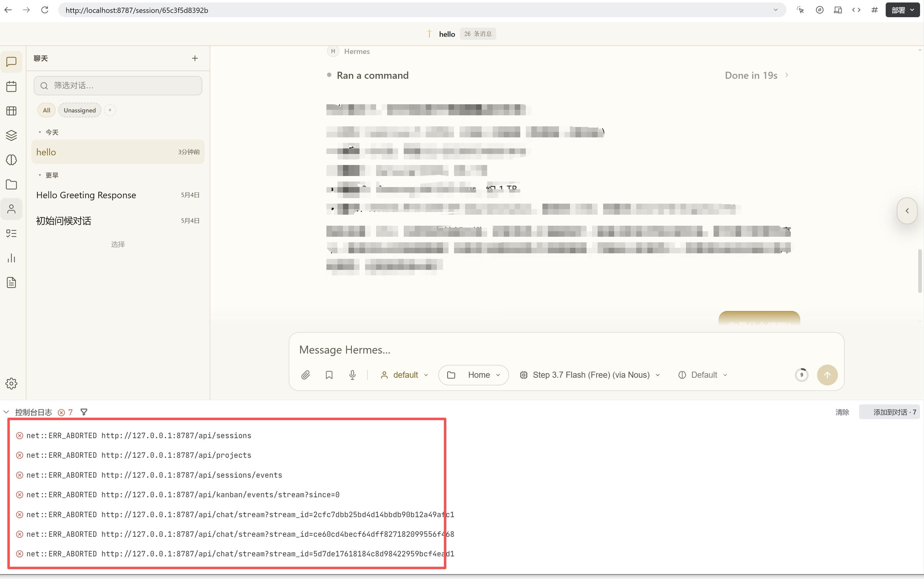924x579 pixels.
Task: Select the All filter chip
Action: (46, 110)
